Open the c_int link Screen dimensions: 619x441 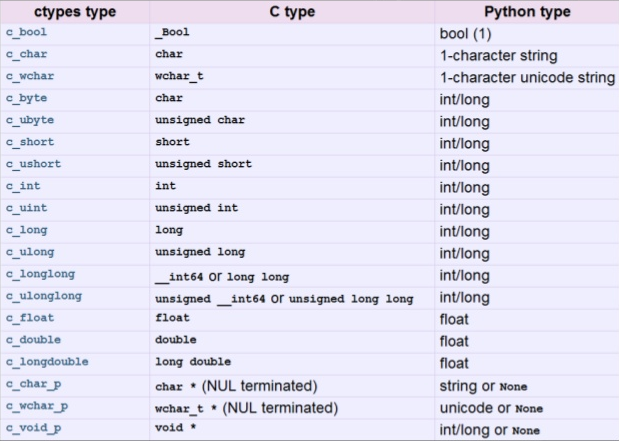coord(23,186)
